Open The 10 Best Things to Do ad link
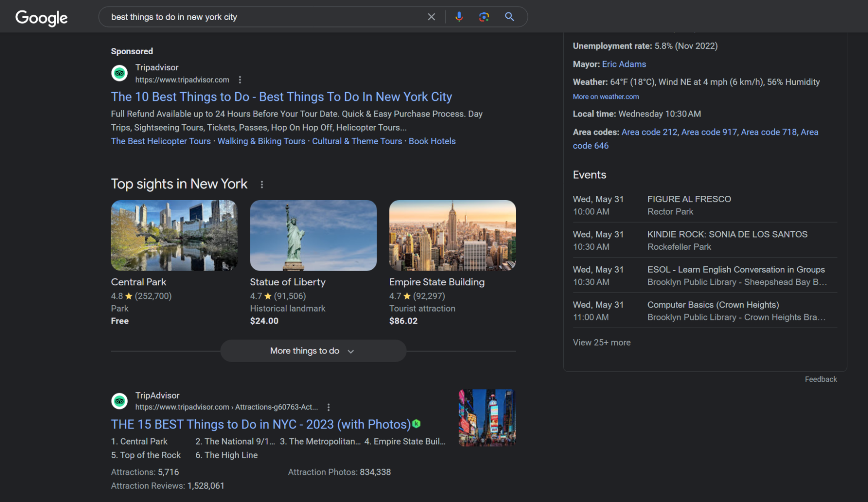 281,97
